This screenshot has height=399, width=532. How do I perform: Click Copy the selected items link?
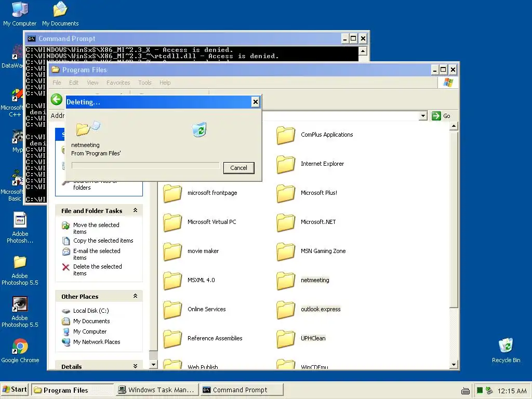[x=103, y=241]
